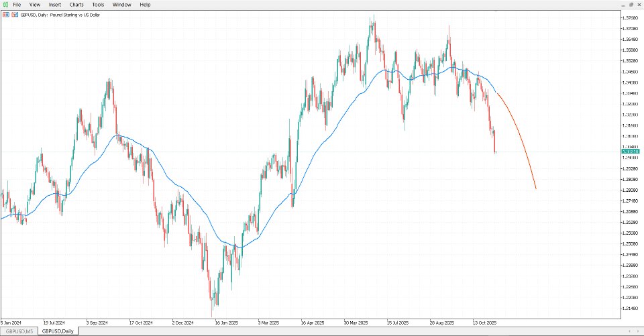Show the Tools menu

(x=98, y=4)
